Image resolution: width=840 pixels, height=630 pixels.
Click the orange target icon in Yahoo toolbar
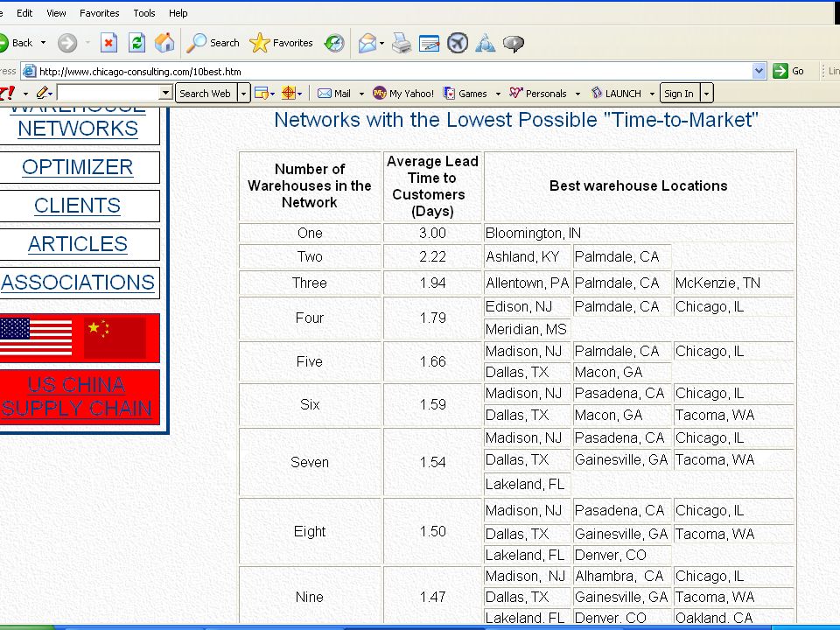289,94
